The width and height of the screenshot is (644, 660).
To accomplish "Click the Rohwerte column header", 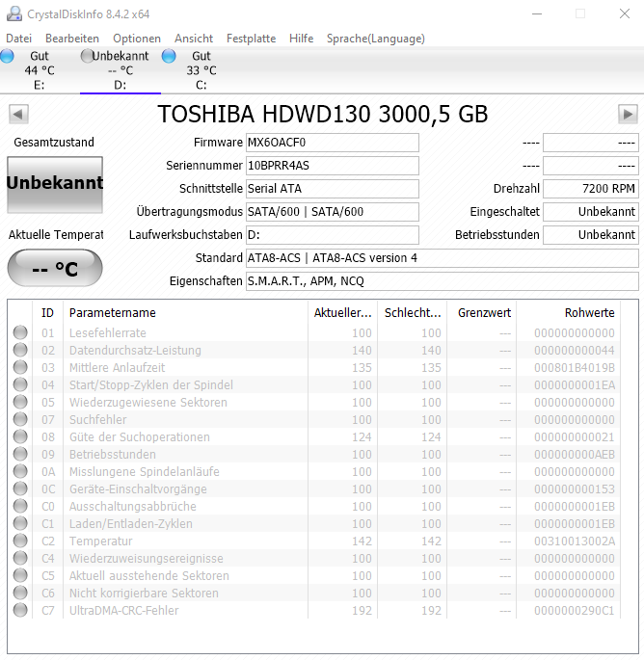I will pyautogui.click(x=568, y=313).
